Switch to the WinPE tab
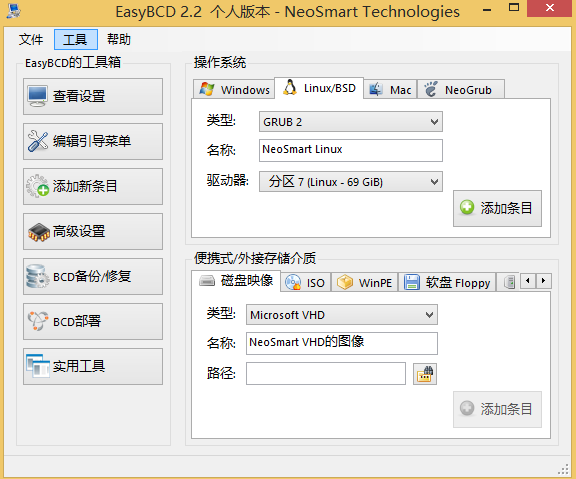 click(364, 282)
